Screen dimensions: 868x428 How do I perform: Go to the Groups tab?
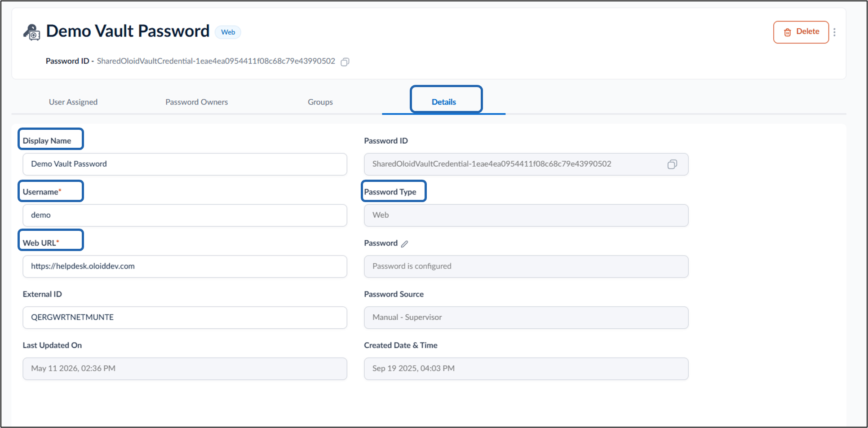coord(320,102)
